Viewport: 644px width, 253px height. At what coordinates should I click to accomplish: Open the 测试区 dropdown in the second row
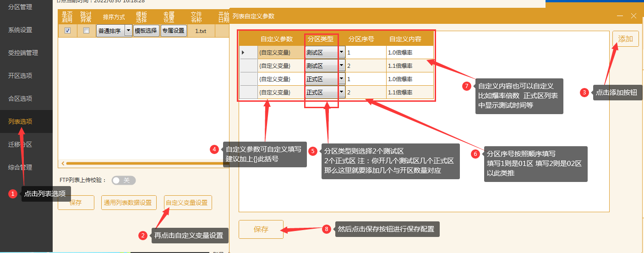click(342, 66)
